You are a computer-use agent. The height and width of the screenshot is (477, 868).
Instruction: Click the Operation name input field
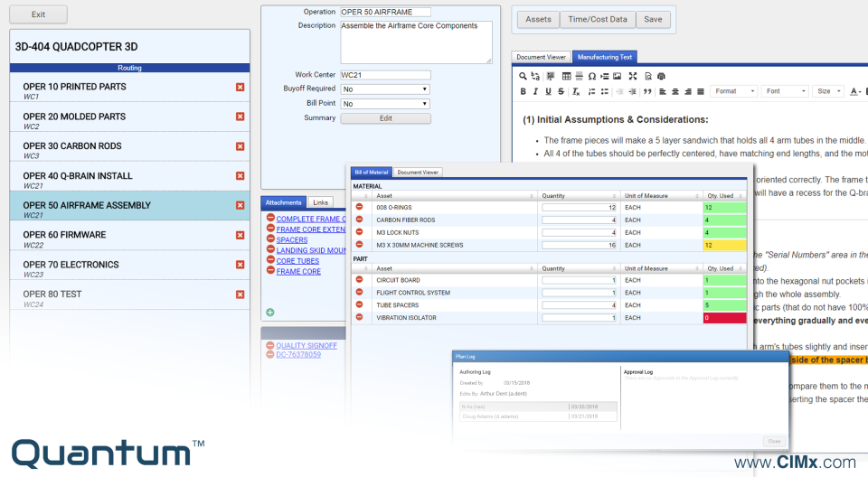click(385, 12)
